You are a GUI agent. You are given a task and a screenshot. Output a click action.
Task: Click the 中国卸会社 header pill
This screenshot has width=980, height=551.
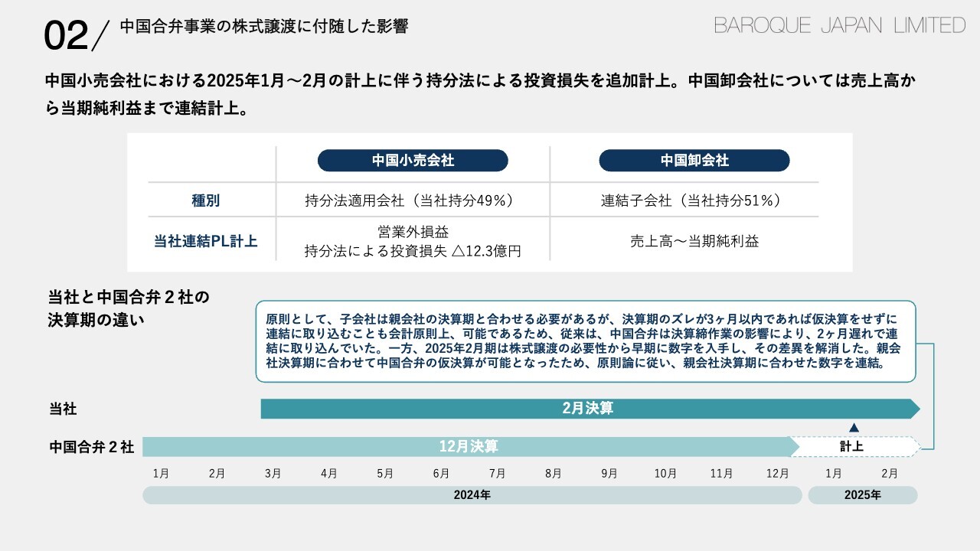coord(694,161)
